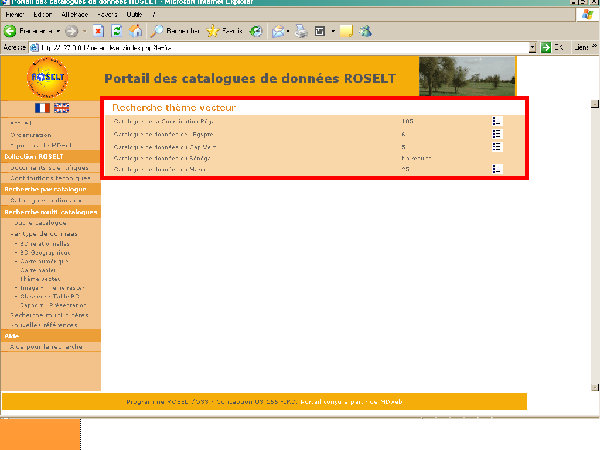This screenshot has width=600, height=450.
Task: Refresh the page with green arrows icon
Action: click(x=117, y=31)
